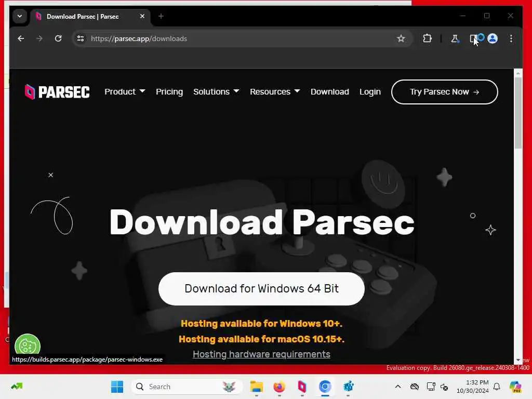Image resolution: width=532 pixels, height=399 pixels.
Task: Open Chrome Labs flask icon
Action: 455,38
